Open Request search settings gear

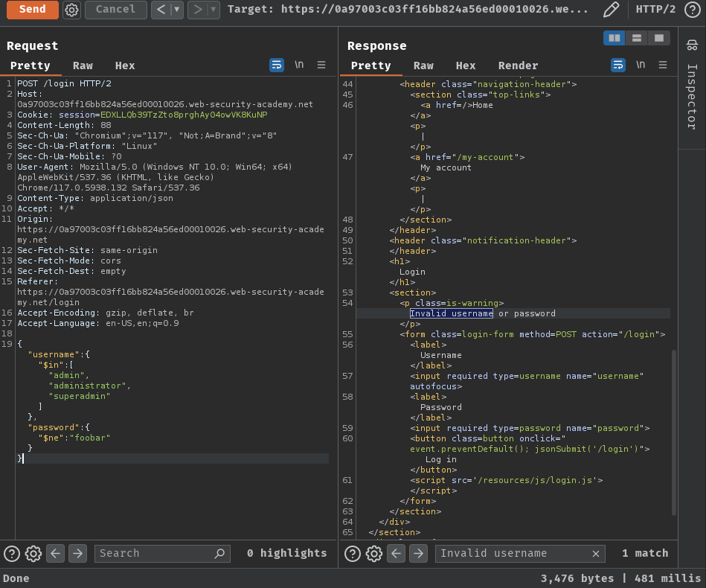[x=33, y=553]
